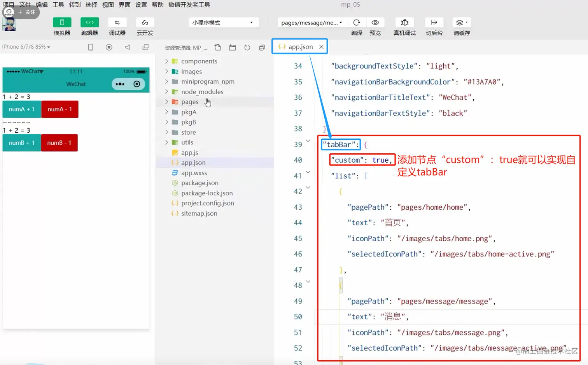Tap the numA - 1 button in simulator
Screen dimensions: 588x365
pyautogui.click(x=60, y=109)
